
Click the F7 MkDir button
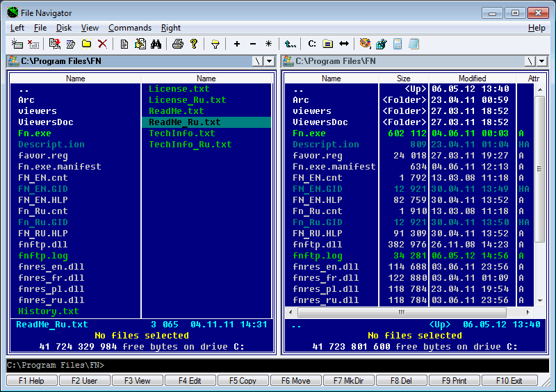tap(349, 381)
